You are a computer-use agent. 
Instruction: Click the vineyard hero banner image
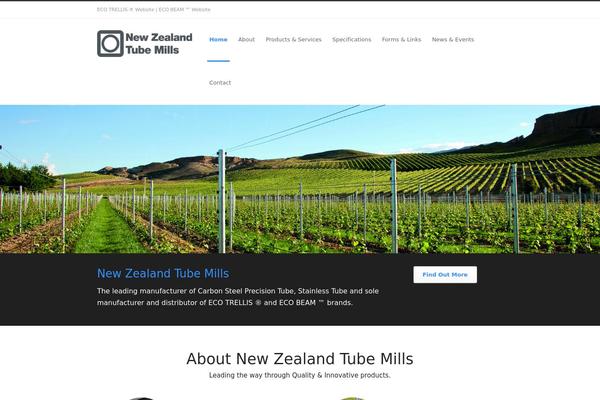point(300,179)
